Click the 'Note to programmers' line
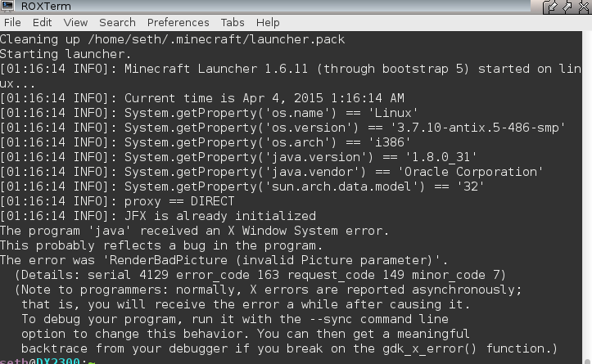 coord(268,290)
